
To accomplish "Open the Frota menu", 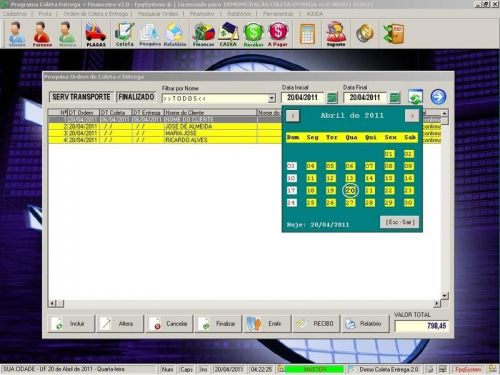I will tap(45, 14).
